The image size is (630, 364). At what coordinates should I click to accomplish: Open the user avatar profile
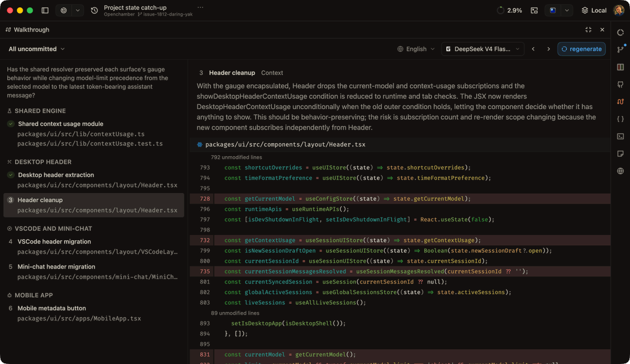(618, 10)
